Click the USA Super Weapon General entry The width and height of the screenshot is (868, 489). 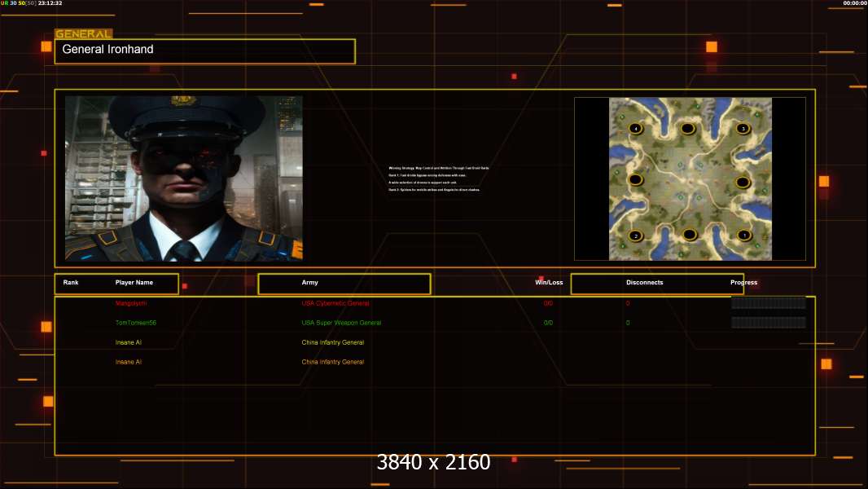341,323
